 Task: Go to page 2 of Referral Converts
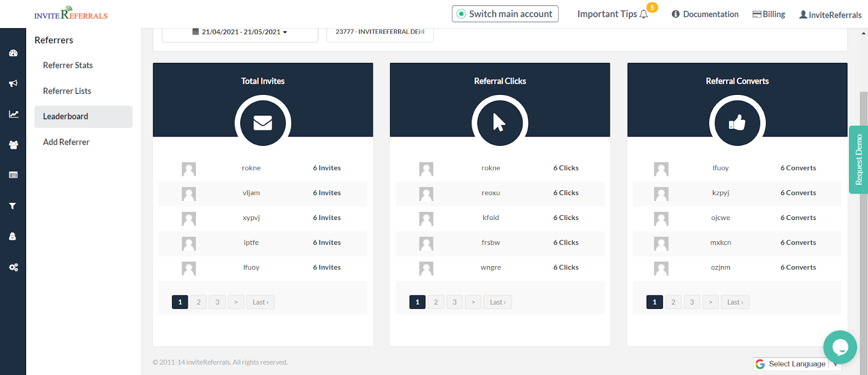tap(673, 302)
